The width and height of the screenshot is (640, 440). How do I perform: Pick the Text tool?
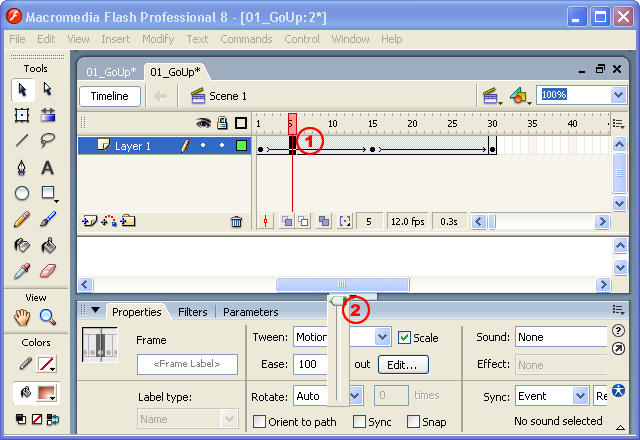(x=47, y=167)
